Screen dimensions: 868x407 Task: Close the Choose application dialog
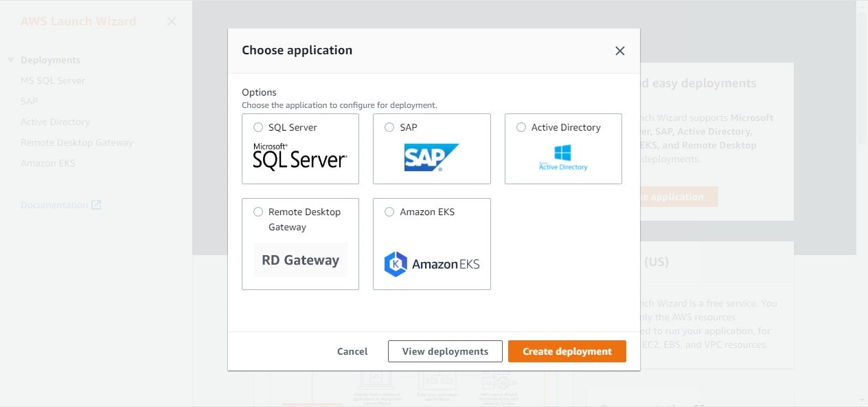(x=620, y=51)
